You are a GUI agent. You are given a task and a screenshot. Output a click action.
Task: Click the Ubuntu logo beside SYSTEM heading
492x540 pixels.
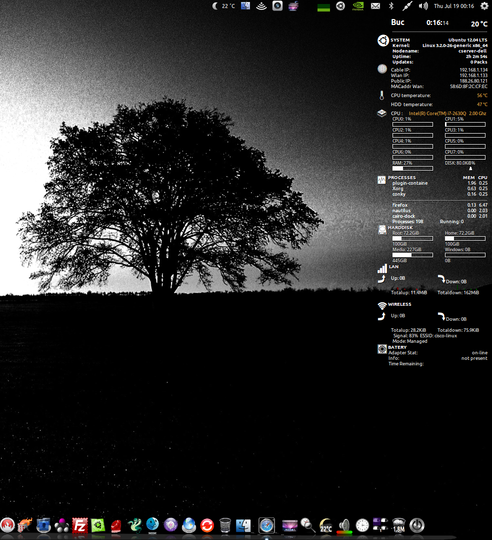(x=383, y=41)
